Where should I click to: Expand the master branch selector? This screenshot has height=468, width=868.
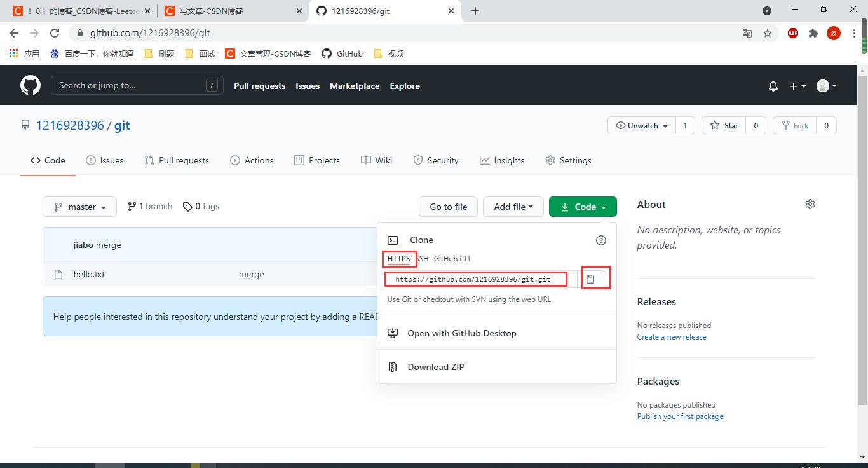point(79,207)
